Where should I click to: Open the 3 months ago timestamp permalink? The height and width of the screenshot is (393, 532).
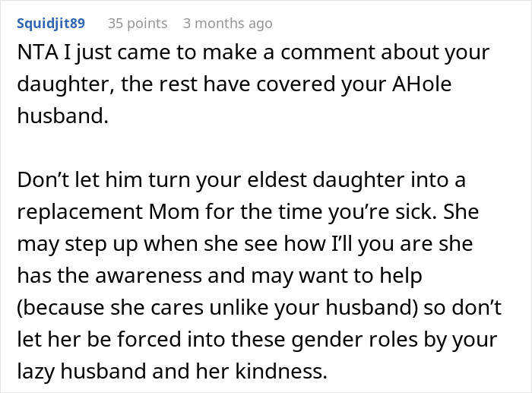click(228, 24)
